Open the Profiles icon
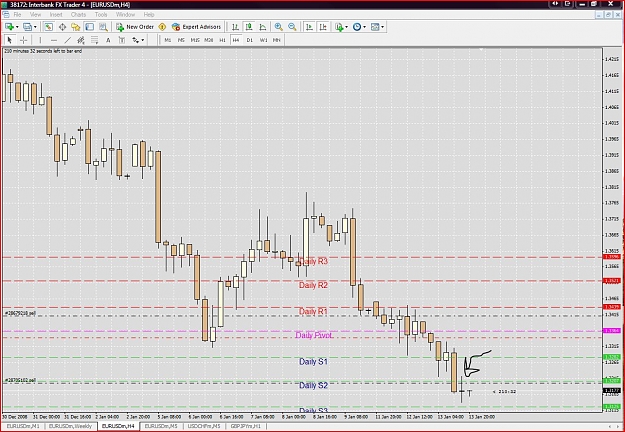This screenshot has width=625, height=432. pyautogui.click(x=27, y=27)
